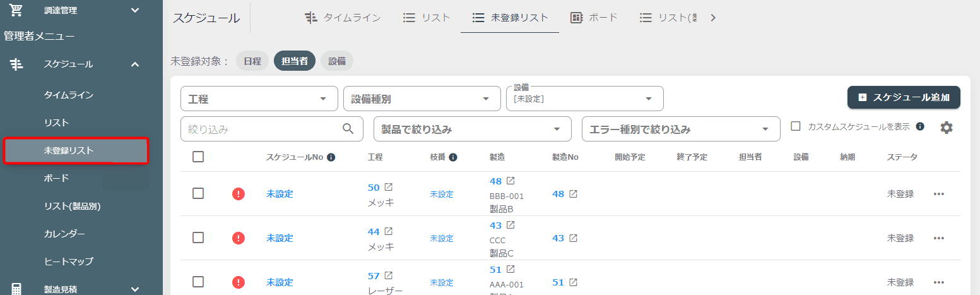
Task: Click the error icon in 製造No 51 row
Action: (238, 282)
